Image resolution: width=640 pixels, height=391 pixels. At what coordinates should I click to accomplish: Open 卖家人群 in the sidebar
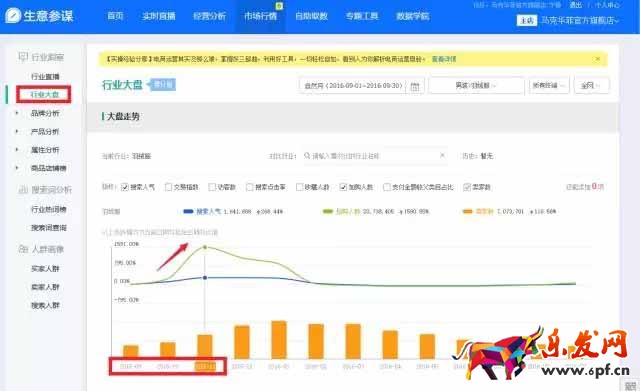(45, 287)
